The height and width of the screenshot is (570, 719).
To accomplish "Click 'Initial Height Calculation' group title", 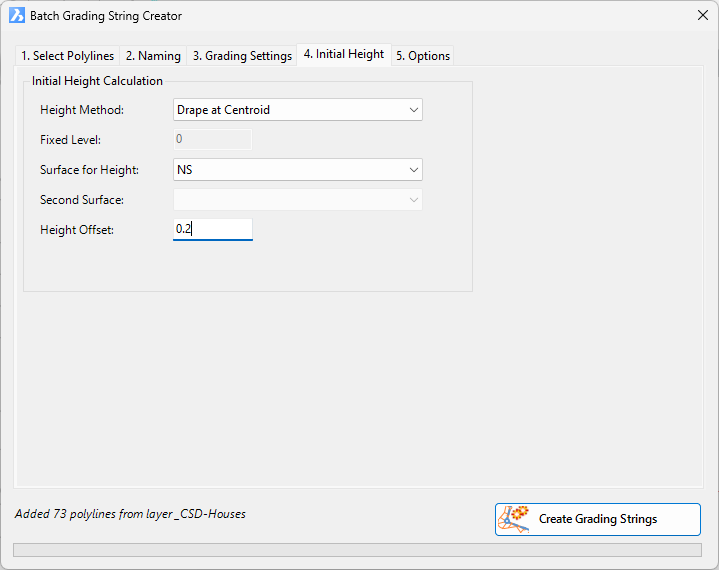I will (x=97, y=81).
